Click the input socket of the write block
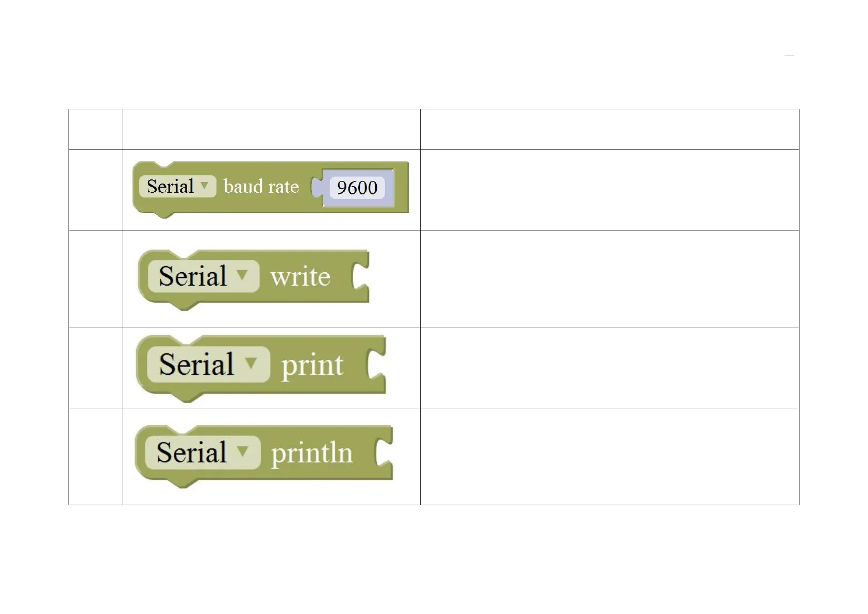Image resolution: width=868 pixels, height=614 pixels. click(361, 277)
